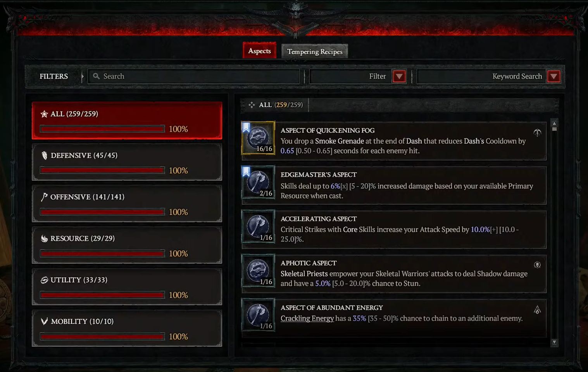Click the Mobility progress bar
This screenshot has width=588, height=372.
(103, 336)
